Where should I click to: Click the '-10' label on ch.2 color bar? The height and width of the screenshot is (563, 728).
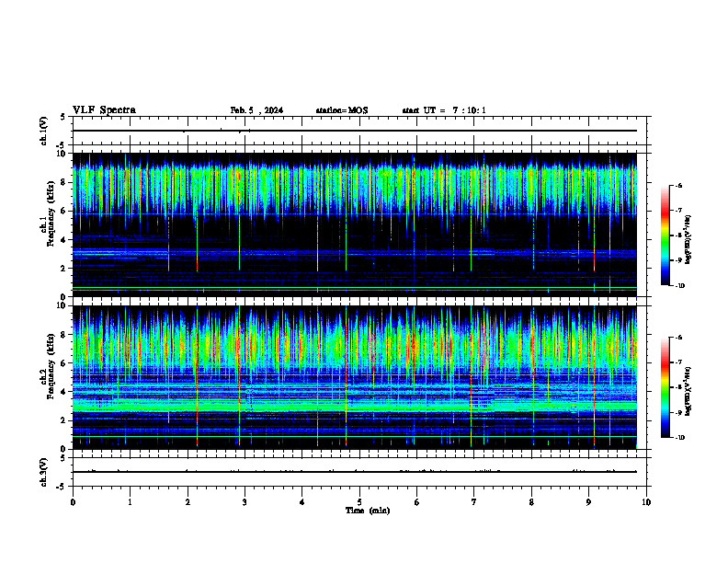coord(679,438)
